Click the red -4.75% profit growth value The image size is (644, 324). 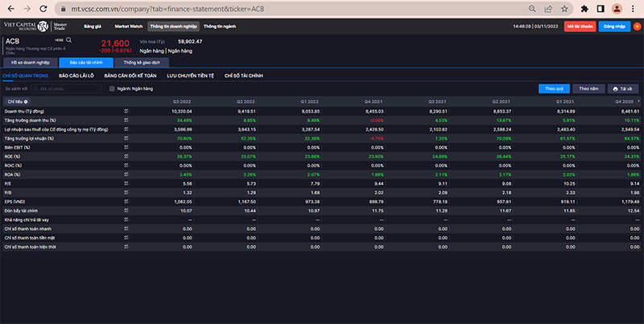[376, 138]
